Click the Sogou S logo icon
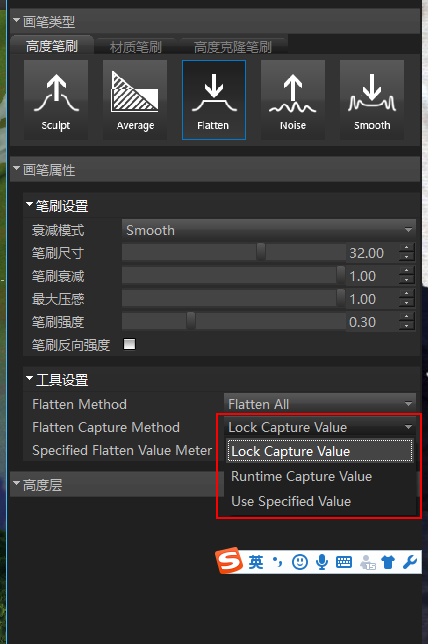428x644 pixels. 229,560
